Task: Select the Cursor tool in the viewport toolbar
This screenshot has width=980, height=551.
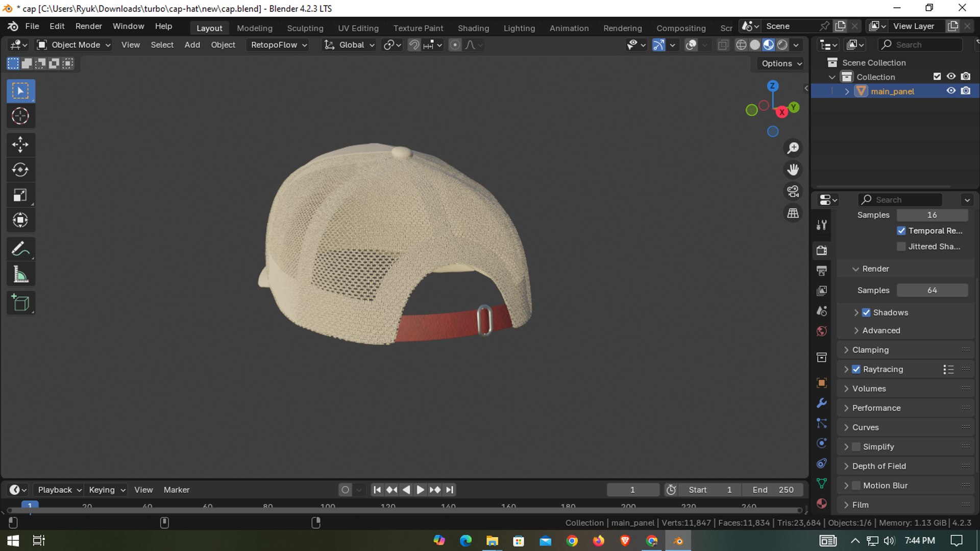Action: (x=20, y=116)
